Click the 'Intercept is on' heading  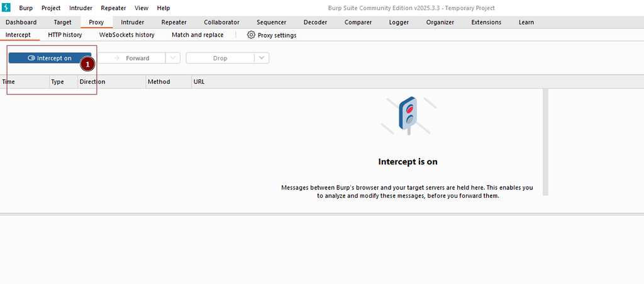(x=408, y=162)
